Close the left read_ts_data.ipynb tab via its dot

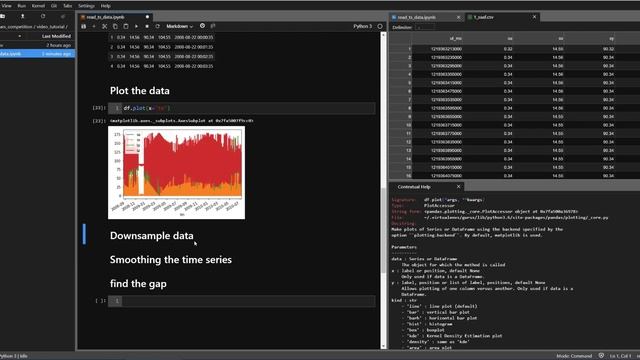(147, 17)
